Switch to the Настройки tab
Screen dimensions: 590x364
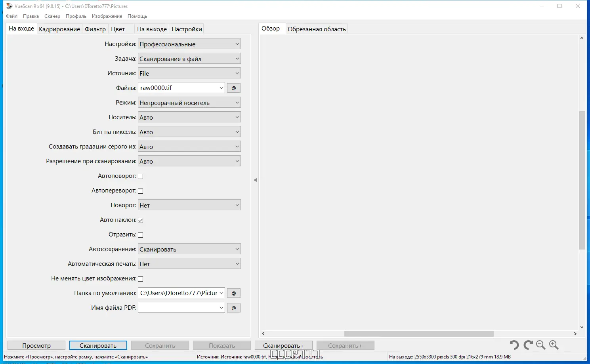(x=187, y=29)
